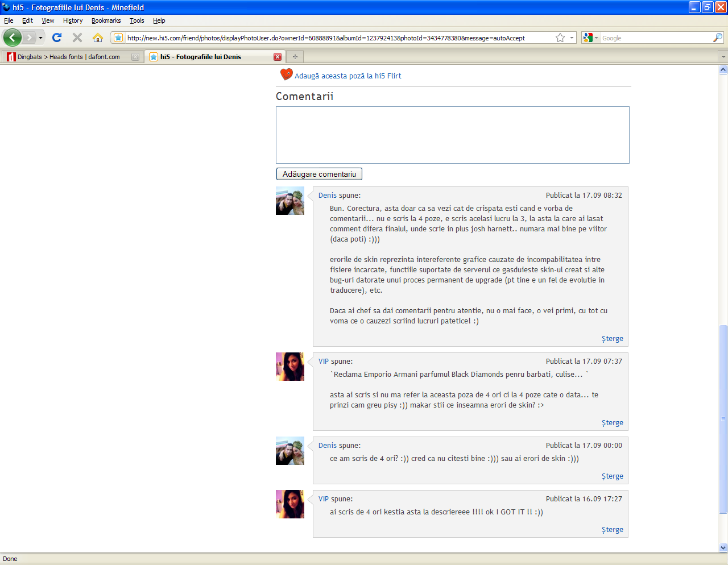Click the hi5 Flirt heart icon
728x565 pixels.
287,74
